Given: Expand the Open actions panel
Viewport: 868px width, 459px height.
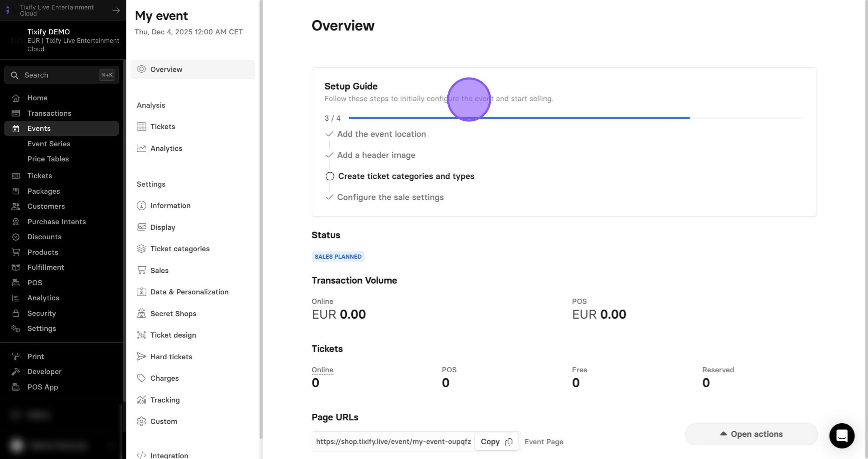Looking at the screenshot, I should coord(751,434).
